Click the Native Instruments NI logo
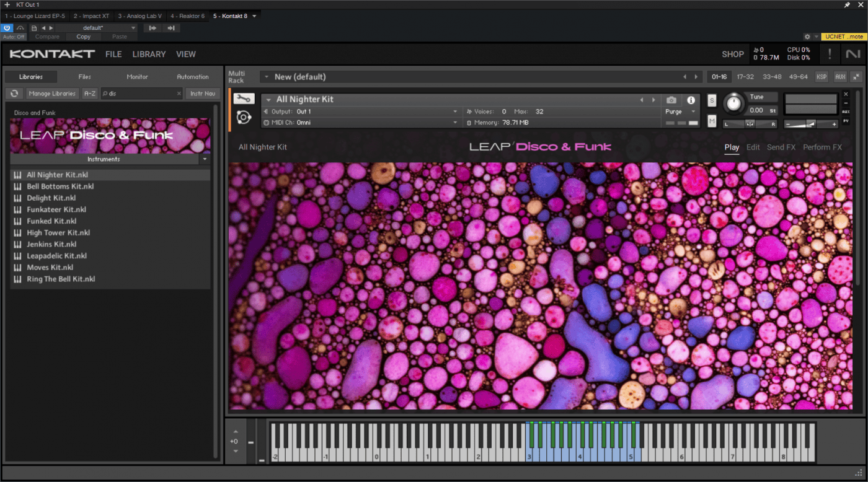This screenshot has height=482, width=868. 853,54
